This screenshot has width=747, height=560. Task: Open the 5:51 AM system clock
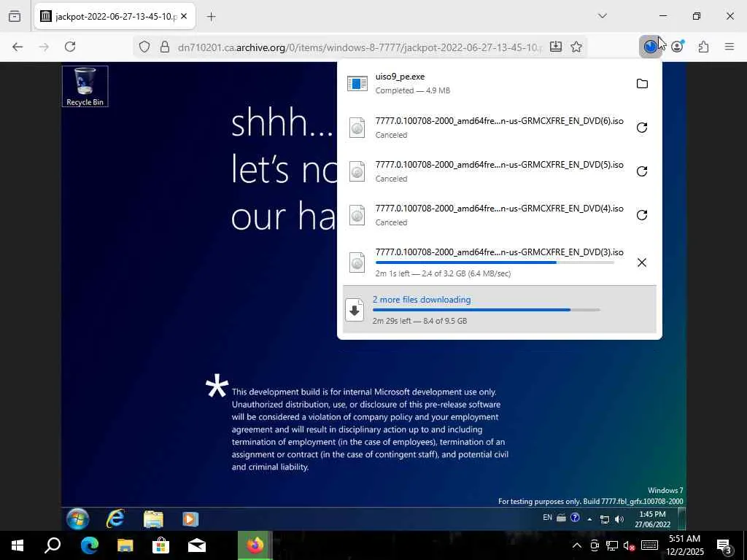tap(684, 545)
